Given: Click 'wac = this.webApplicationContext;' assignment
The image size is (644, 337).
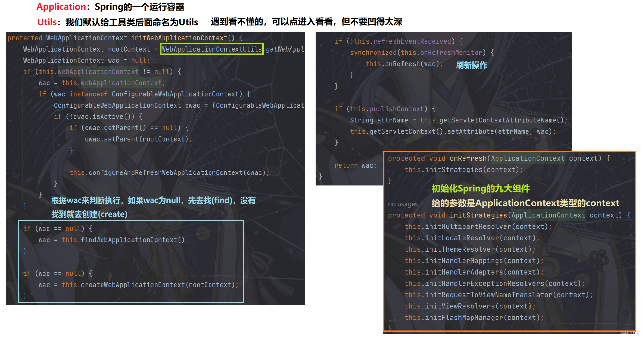Looking at the screenshot, I should 102,83.
